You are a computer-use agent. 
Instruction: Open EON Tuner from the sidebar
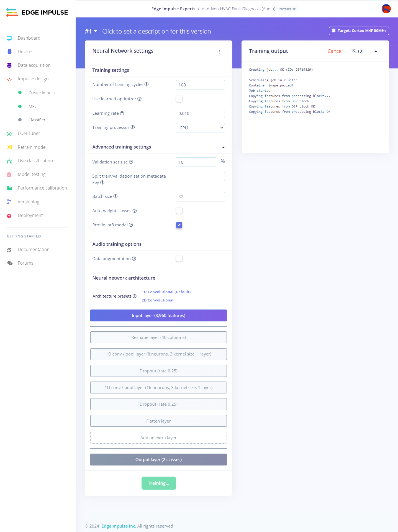29,134
